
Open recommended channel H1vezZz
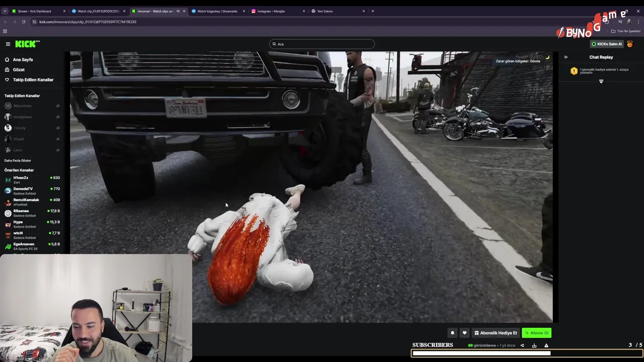31,179
